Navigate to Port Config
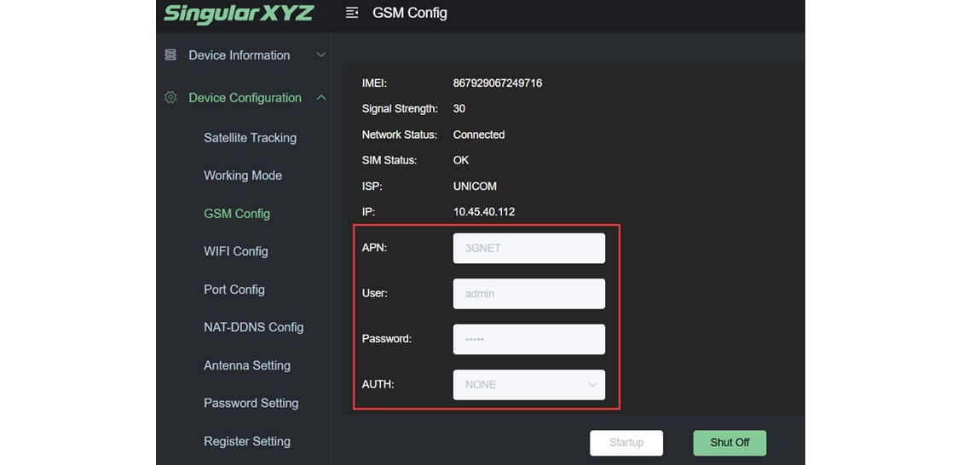Viewport: 980px width, 465px height. point(234,290)
